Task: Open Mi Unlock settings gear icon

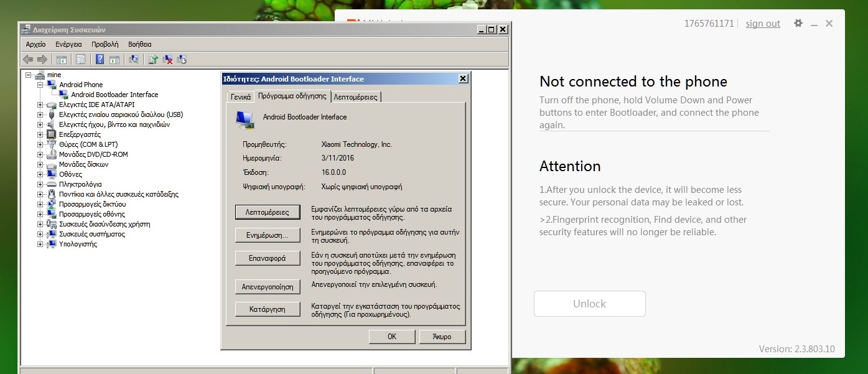Action: (798, 23)
